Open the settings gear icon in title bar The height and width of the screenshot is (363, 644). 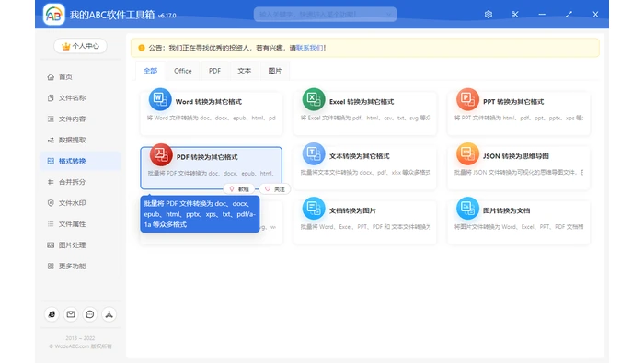(x=488, y=15)
